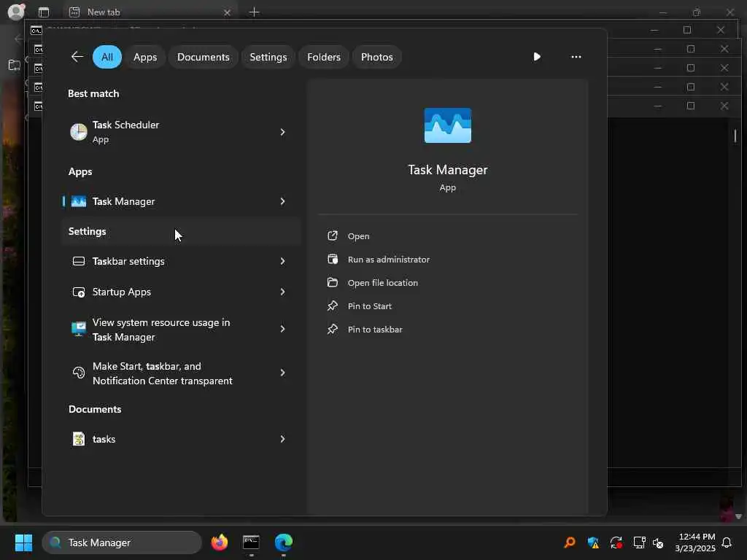
Task: Click the orange search tray icon
Action: (570, 542)
